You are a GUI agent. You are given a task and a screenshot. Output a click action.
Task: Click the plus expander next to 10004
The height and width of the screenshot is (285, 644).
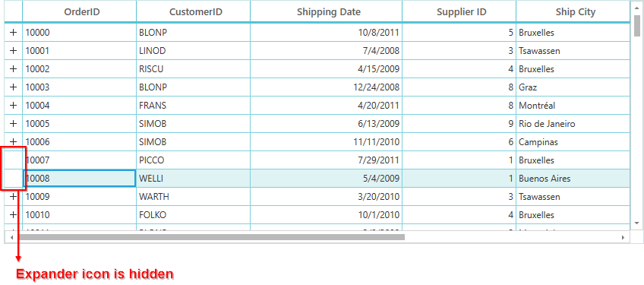pos(13,106)
